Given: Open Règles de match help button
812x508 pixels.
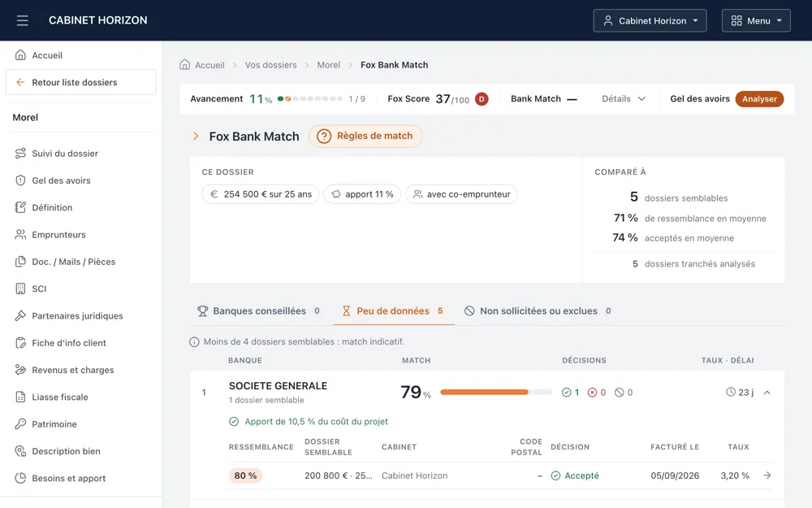Looking at the screenshot, I should (365, 137).
